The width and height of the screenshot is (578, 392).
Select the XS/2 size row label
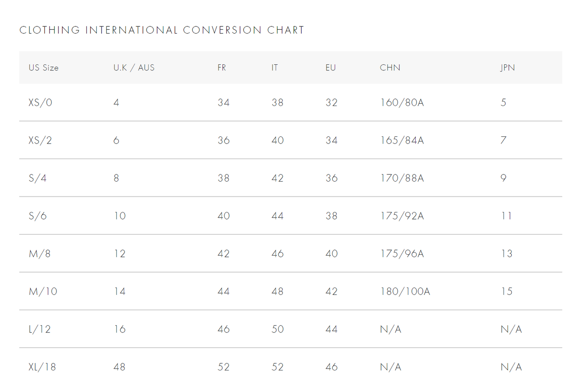[x=40, y=140]
